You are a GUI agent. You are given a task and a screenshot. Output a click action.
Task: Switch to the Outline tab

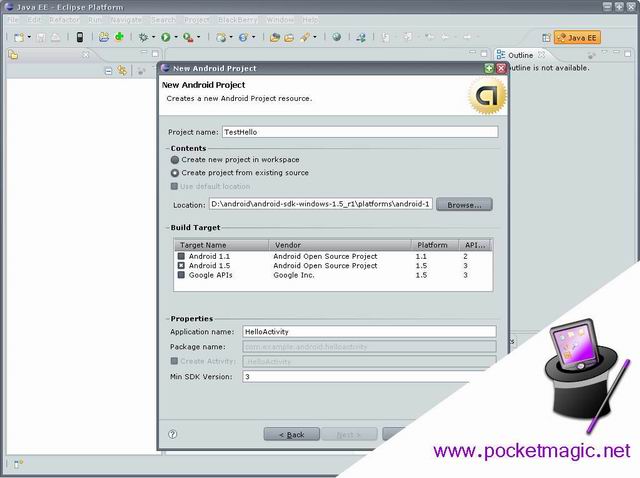tap(520, 55)
